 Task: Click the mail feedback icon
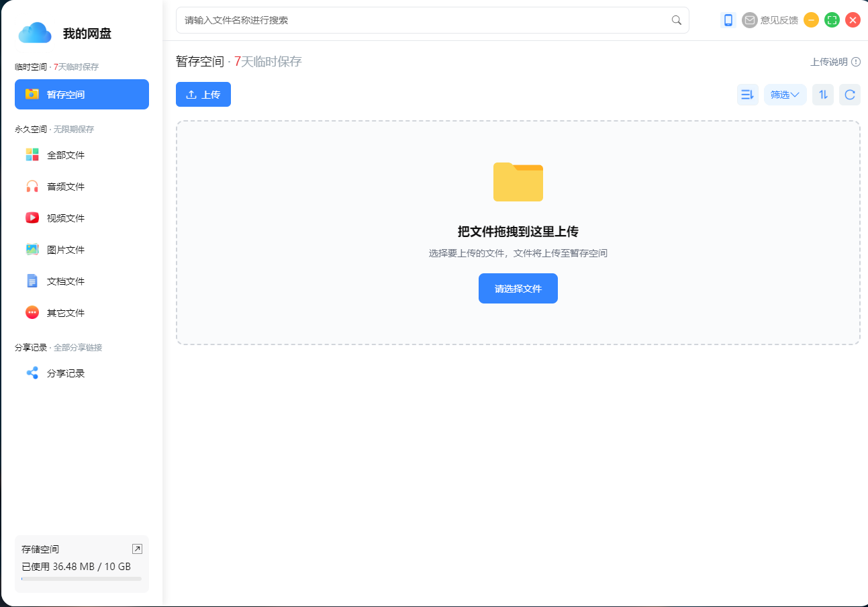749,20
